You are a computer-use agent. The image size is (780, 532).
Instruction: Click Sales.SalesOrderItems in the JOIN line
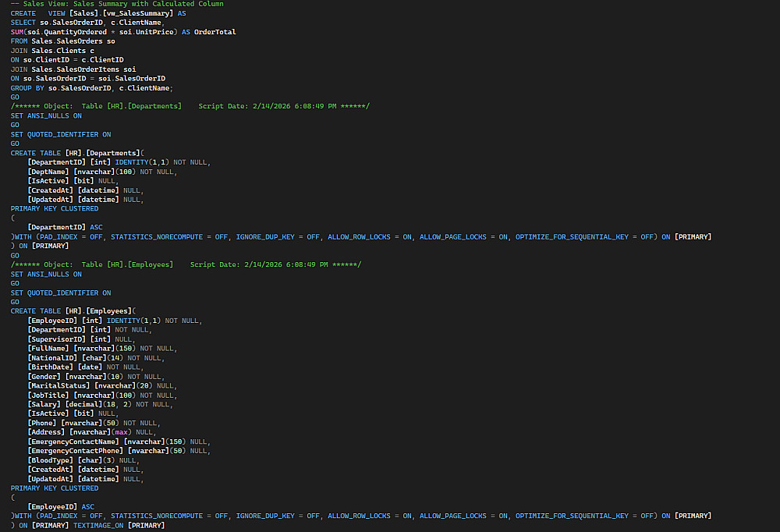point(76,69)
